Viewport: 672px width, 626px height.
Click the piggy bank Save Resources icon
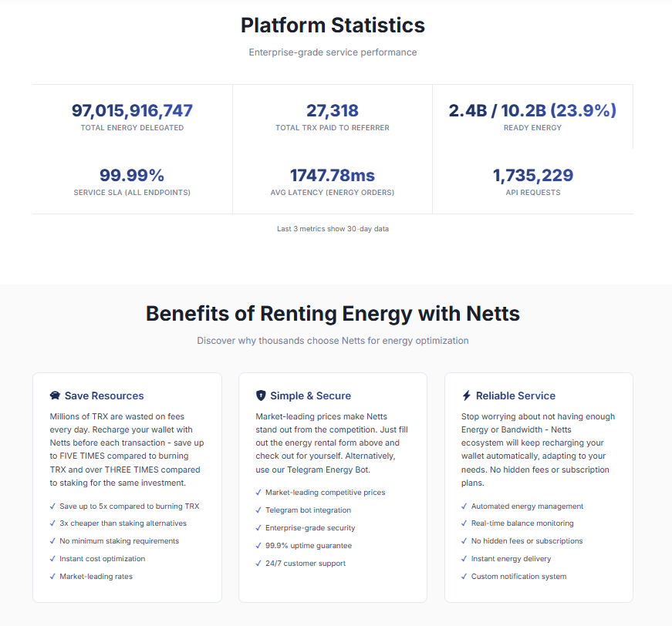pos(55,395)
